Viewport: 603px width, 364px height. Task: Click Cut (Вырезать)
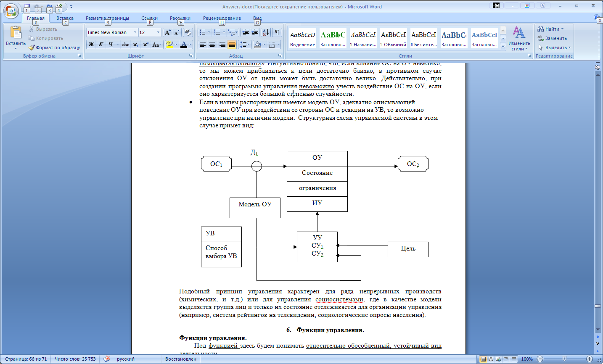click(x=43, y=29)
